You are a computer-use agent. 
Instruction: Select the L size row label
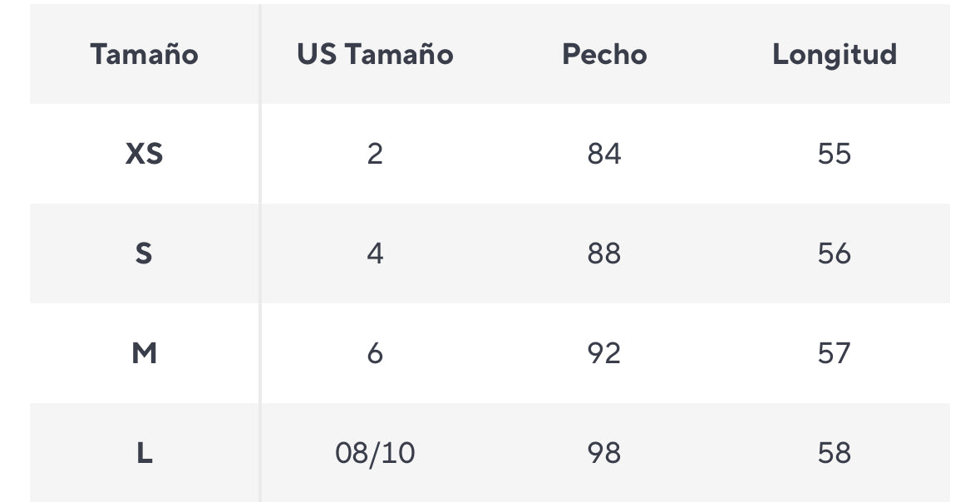[144, 453]
